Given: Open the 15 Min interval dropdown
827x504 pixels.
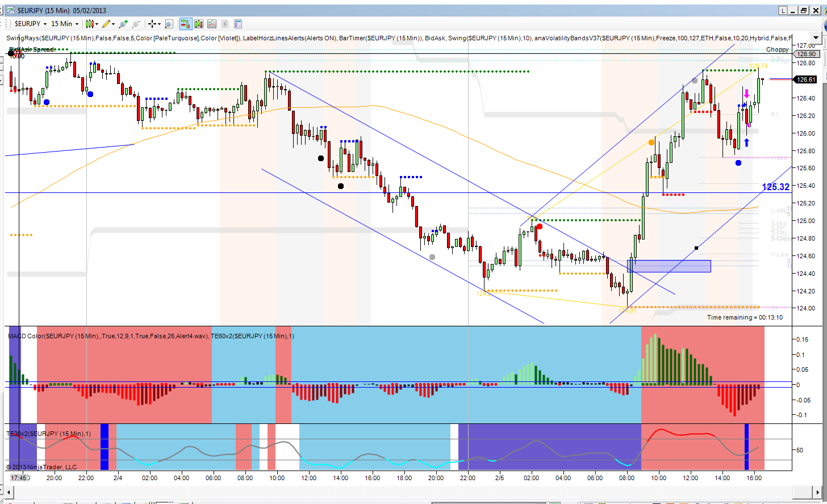Looking at the screenshot, I should click(x=65, y=24).
